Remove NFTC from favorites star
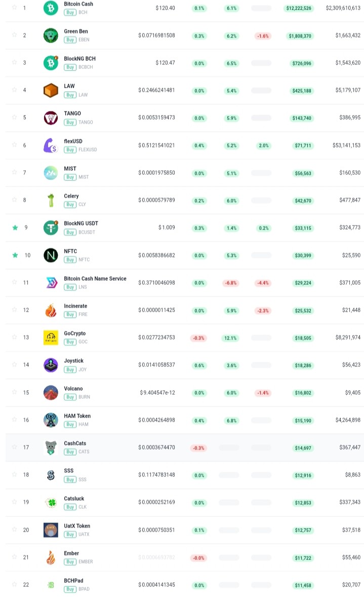 click(x=15, y=255)
